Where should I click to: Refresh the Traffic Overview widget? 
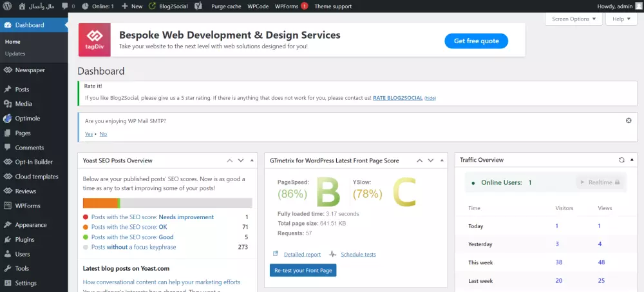[621, 160]
